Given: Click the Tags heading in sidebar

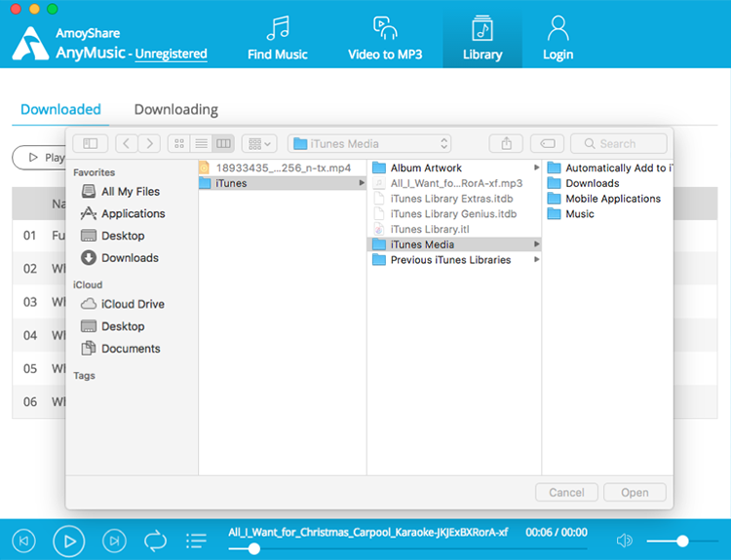Looking at the screenshot, I should [84, 376].
